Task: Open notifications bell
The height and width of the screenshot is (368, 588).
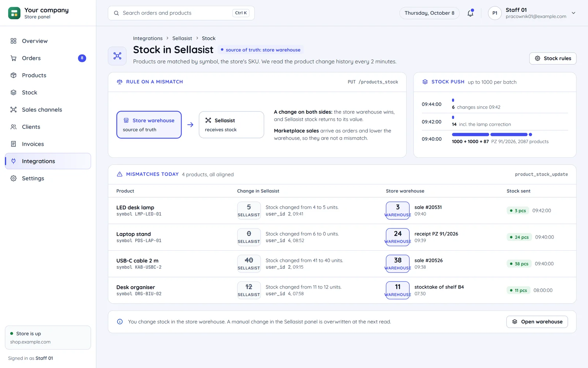Action: (x=470, y=13)
